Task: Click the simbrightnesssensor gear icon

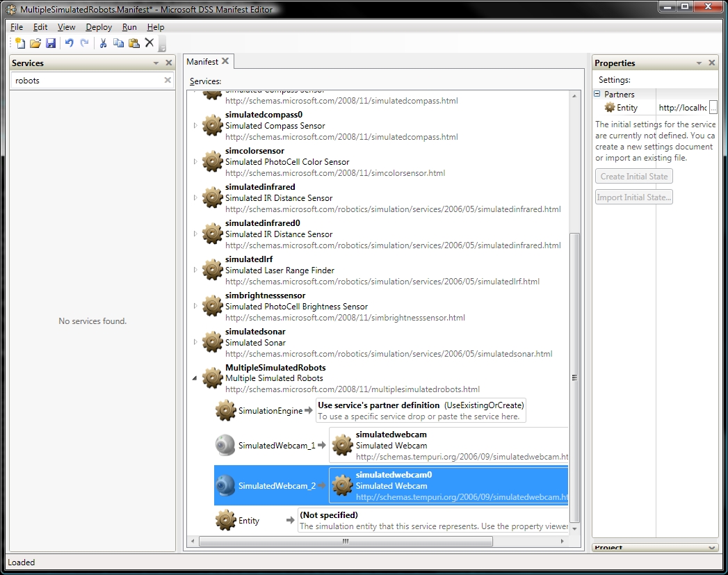Action: pyautogui.click(x=213, y=307)
